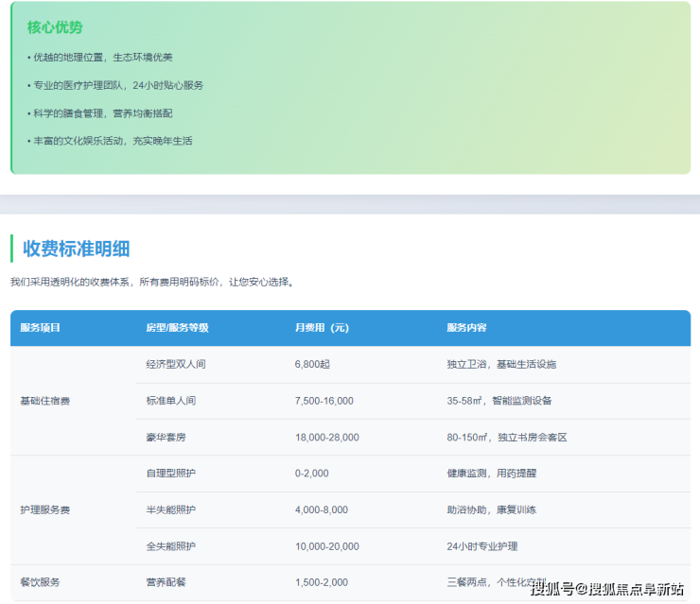Click the 专业的医疗护理团队 bullet line

(115, 85)
